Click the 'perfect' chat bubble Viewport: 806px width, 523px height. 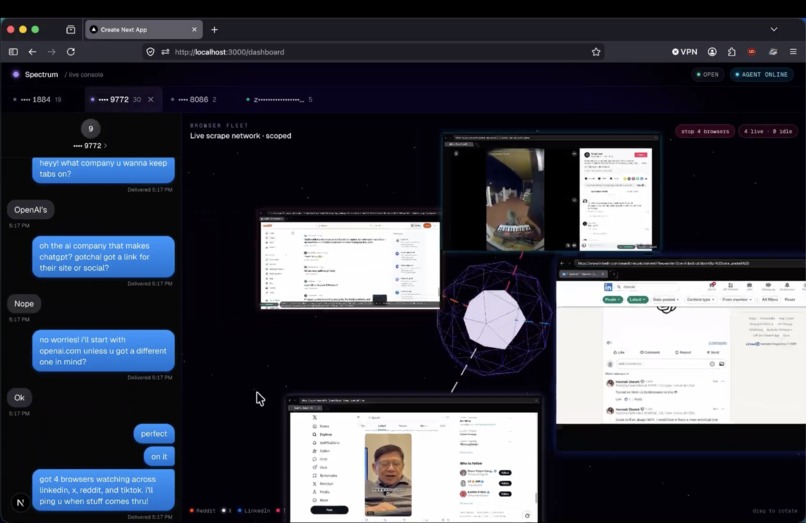154,434
